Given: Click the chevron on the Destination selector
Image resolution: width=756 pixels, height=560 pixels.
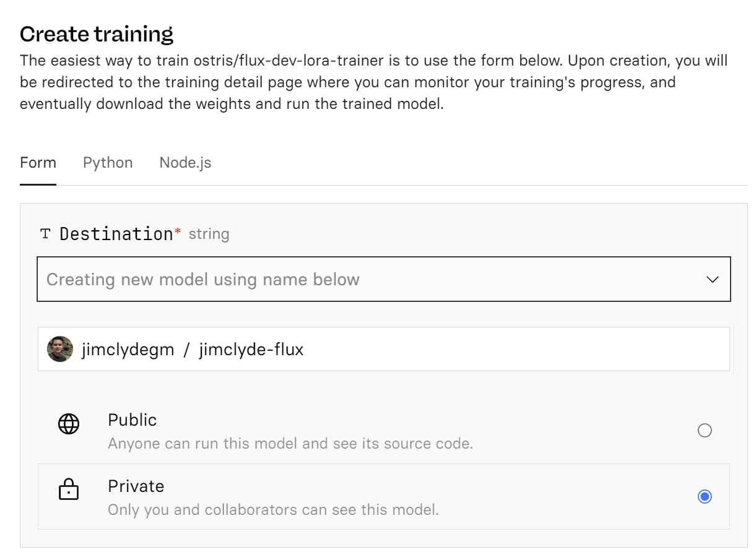Looking at the screenshot, I should point(713,279).
